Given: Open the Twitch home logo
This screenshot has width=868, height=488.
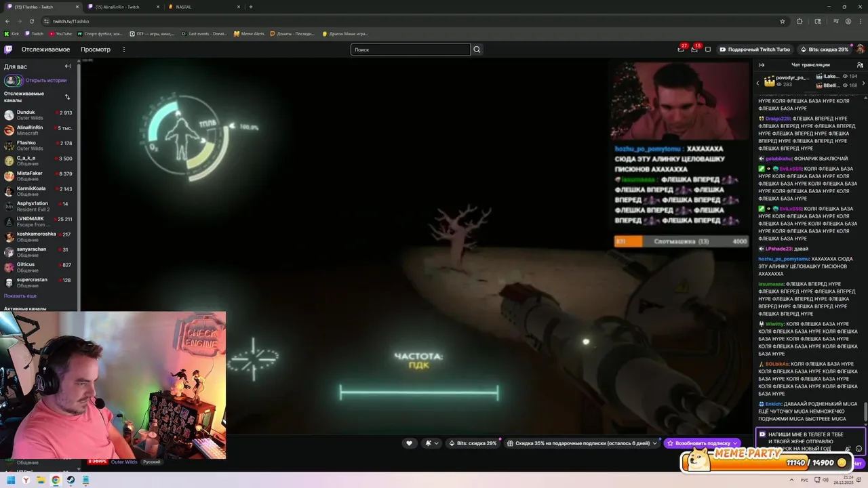Looking at the screenshot, I should pyautogui.click(x=8, y=49).
